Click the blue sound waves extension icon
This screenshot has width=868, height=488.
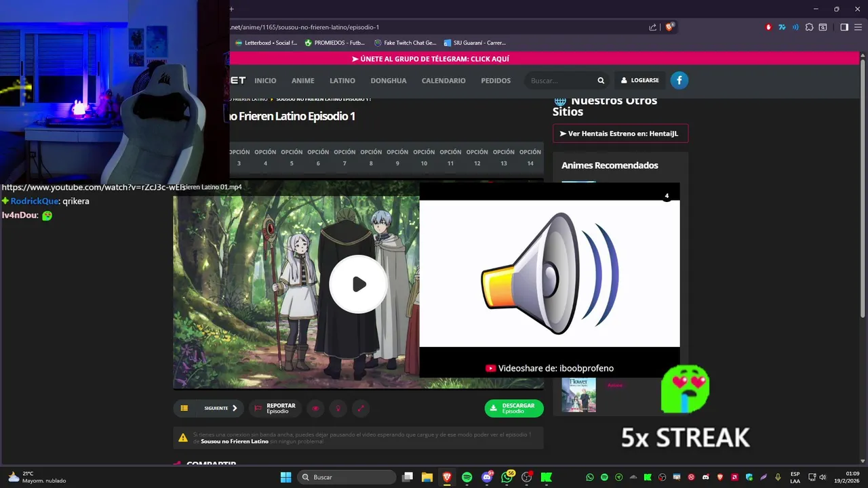click(795, 27)
